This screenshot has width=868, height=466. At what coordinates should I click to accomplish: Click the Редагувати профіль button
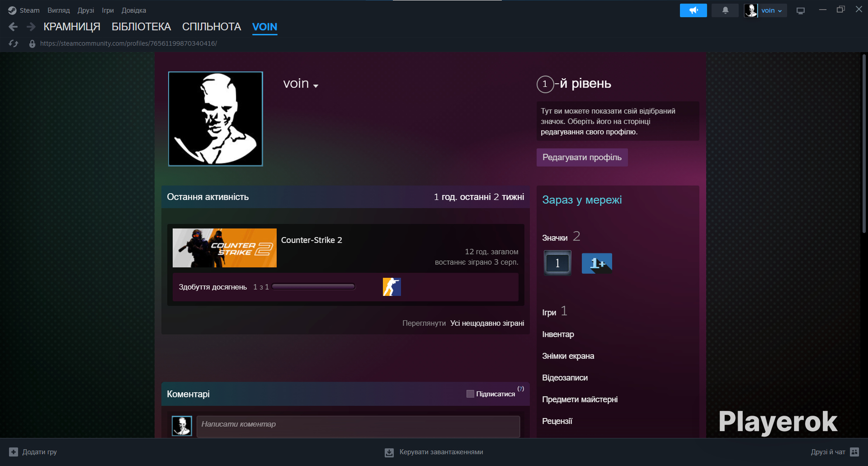582,158
